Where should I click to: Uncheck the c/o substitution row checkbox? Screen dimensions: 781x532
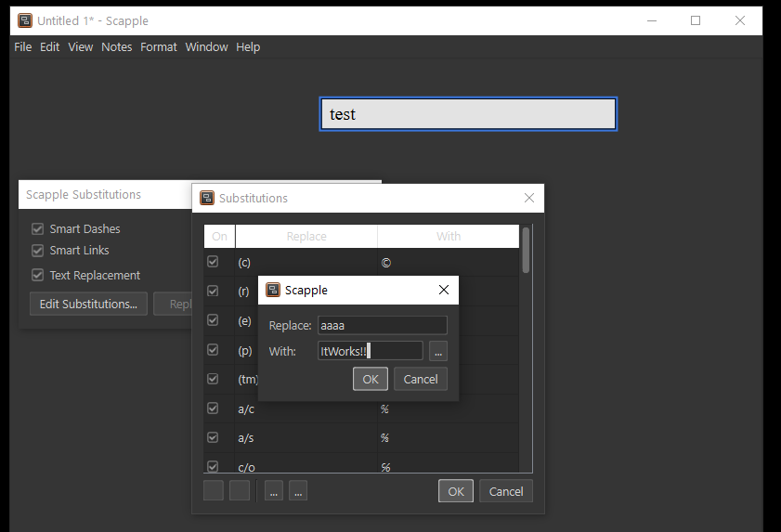pos(213,466)
